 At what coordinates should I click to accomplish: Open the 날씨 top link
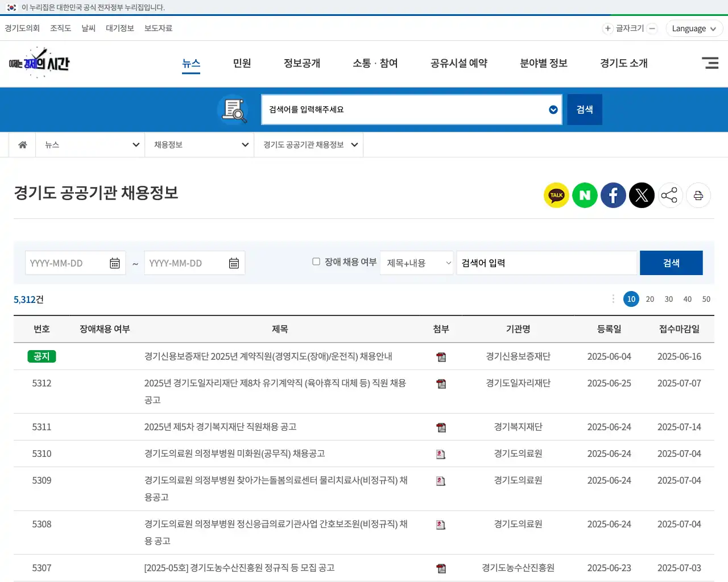[89, 28]
